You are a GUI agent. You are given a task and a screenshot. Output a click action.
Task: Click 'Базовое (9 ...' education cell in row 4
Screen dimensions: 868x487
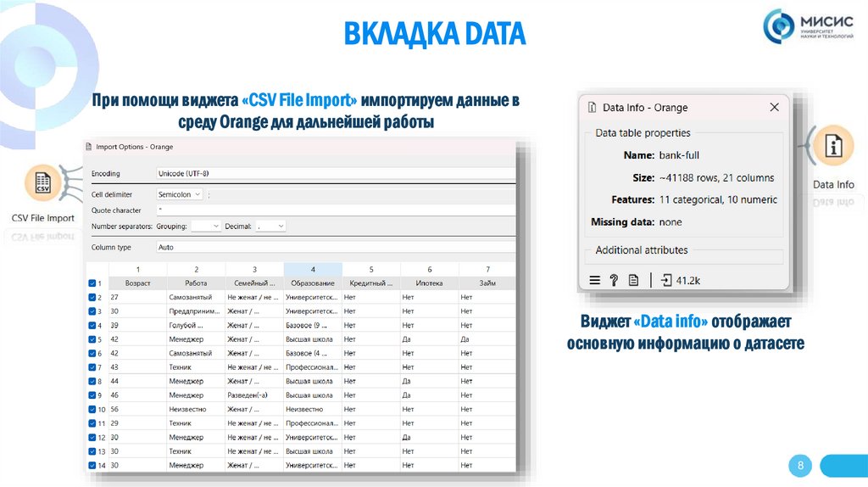click(313, 325)
